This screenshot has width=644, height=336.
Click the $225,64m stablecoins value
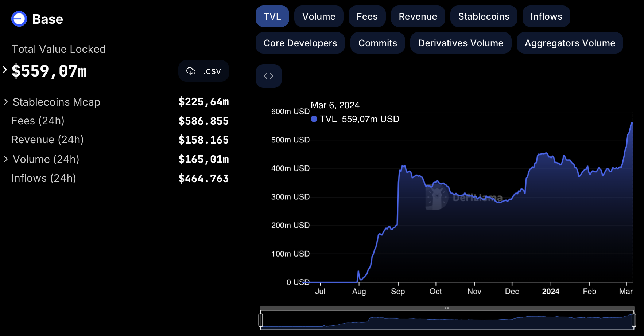203,102
